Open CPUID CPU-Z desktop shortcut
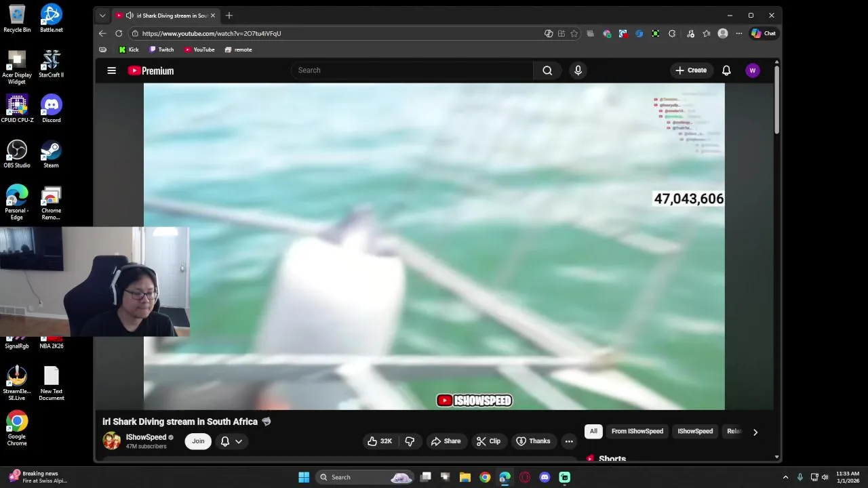 [x=17, y=109]
